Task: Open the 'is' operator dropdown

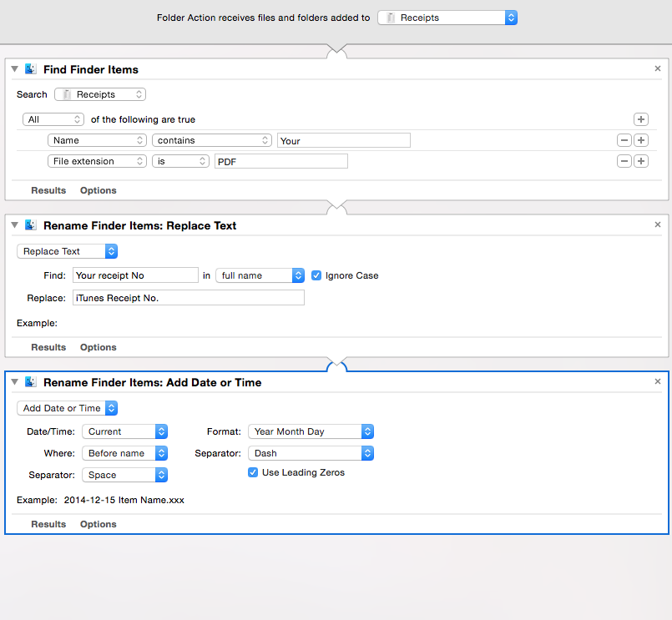Action: tap(180, 161)
